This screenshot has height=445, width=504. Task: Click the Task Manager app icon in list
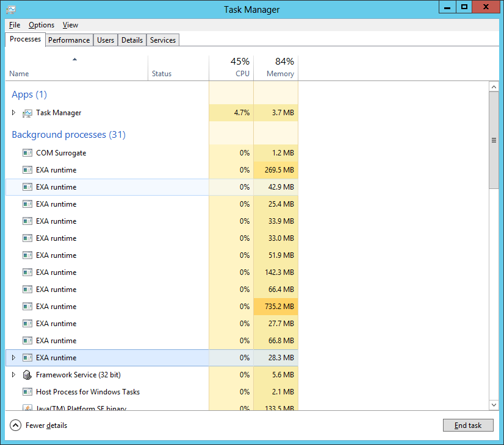coord(27,113)
